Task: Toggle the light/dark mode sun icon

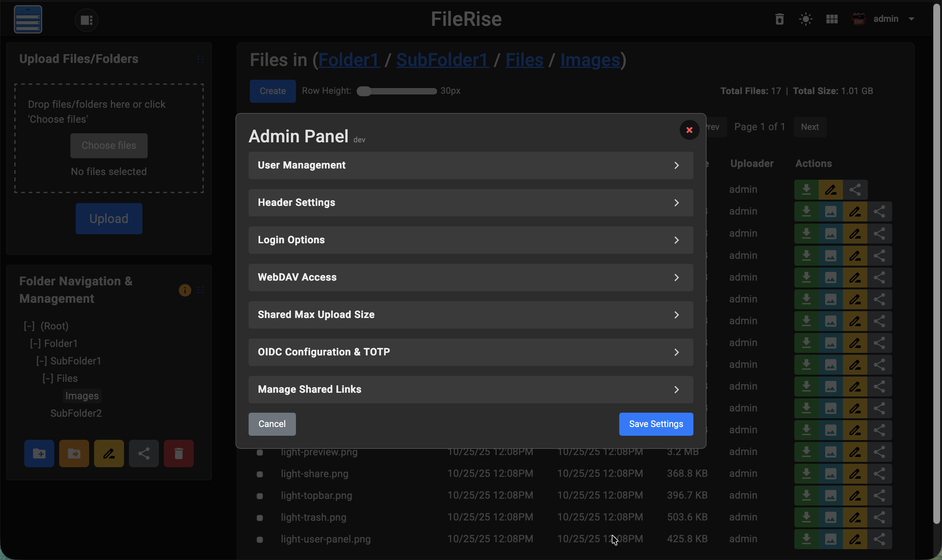Action: (x=806, y=19)
